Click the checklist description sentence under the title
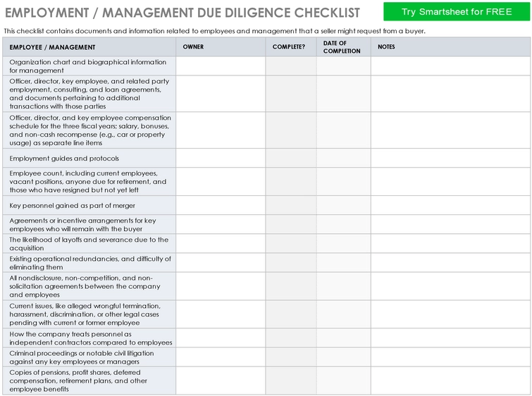Viewport: 532px width, 396px height. click(x=214, y=31)
